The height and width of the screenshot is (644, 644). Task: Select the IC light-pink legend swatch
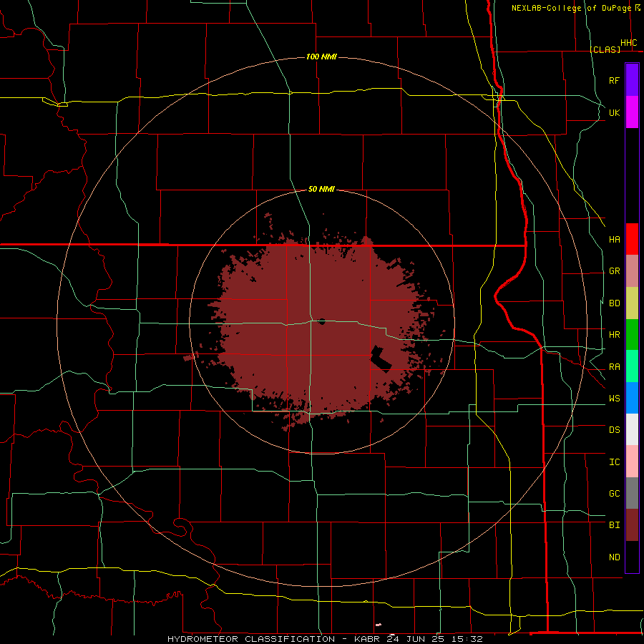tap(632, 462)
